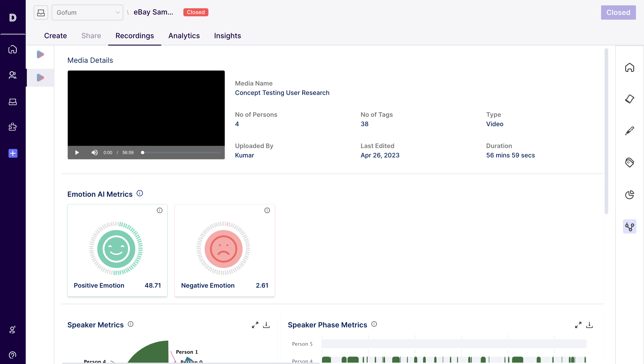This screenshot has width=644, height=364.
Task: Click the D logo at top left
Action: 13,17
